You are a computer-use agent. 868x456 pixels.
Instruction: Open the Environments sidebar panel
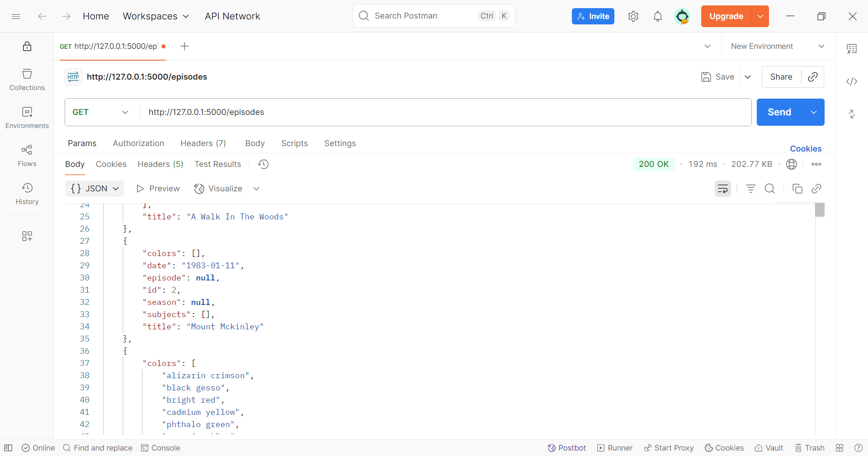(27, 118)
